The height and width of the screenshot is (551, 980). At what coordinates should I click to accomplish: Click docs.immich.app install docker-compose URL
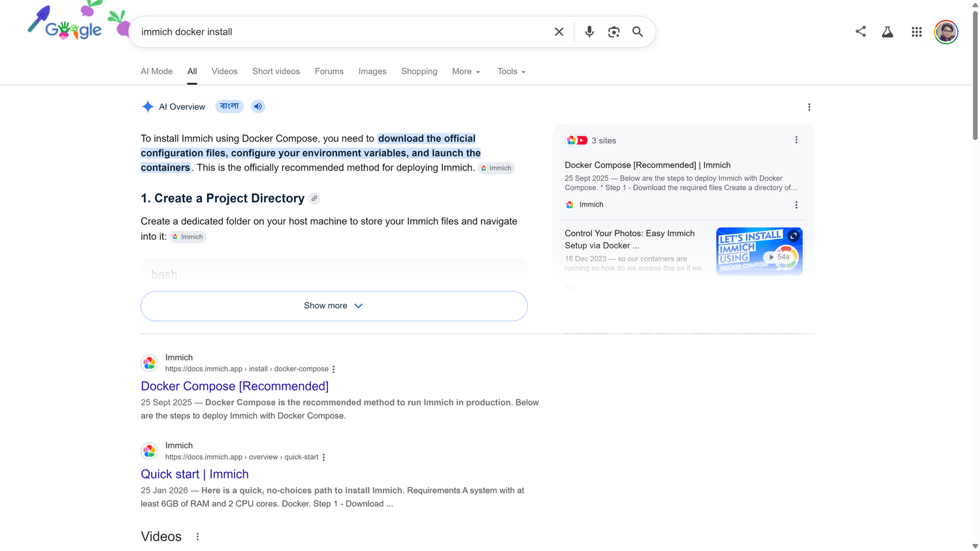tap(247, 369)
